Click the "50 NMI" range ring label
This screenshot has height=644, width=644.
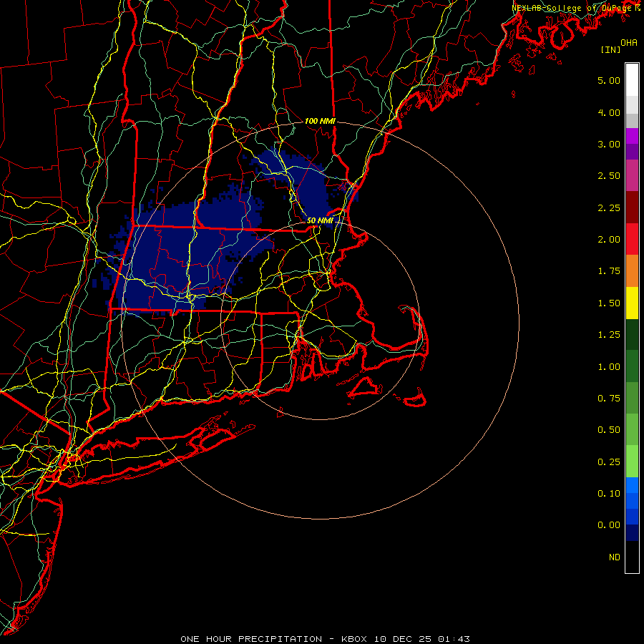point(320,220)
